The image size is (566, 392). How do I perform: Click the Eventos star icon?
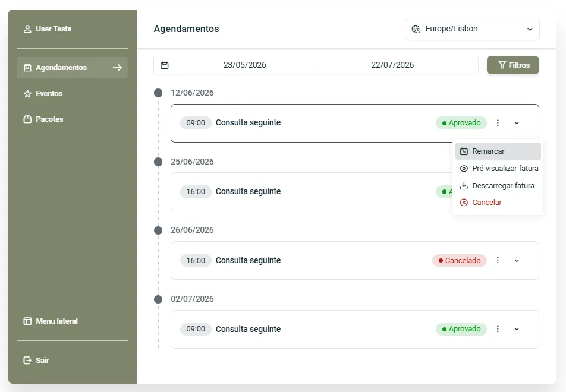(x=27, y=94)
